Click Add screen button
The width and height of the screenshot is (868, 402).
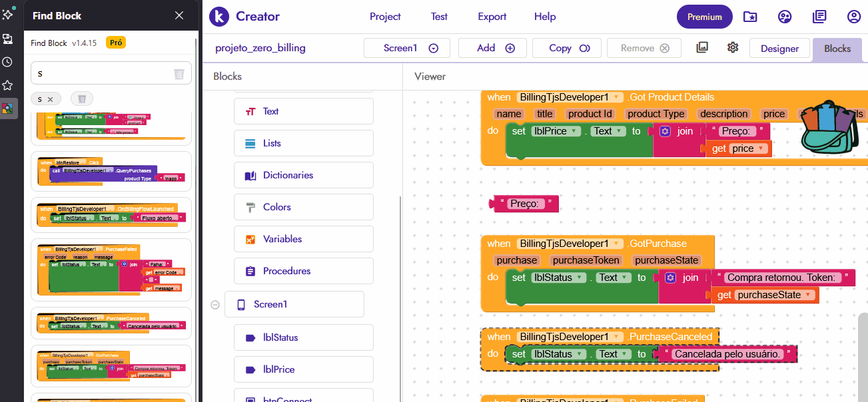492,48
